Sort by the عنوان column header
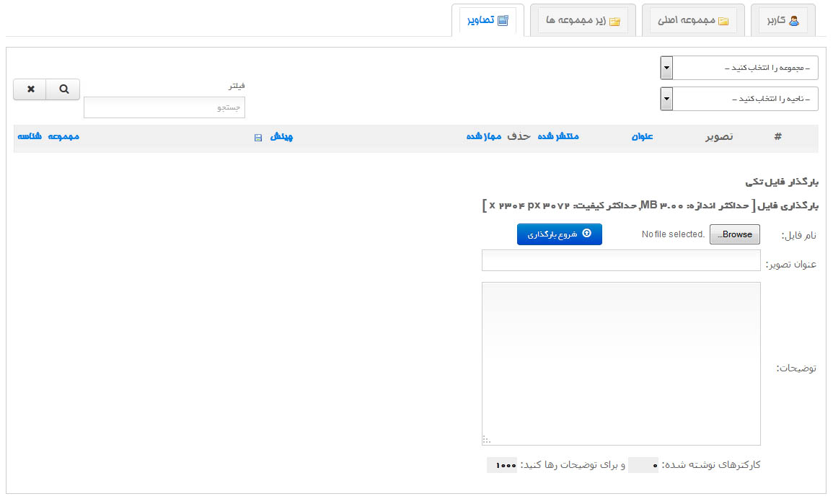Viewport: 833px width, 504px height. (x=642, y=137)
